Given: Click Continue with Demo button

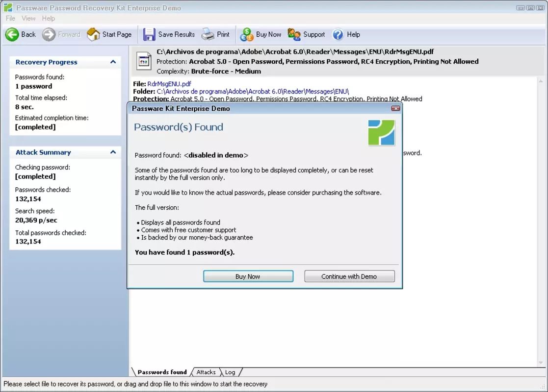Looking at the screenshot, I should tap(349, 276).
